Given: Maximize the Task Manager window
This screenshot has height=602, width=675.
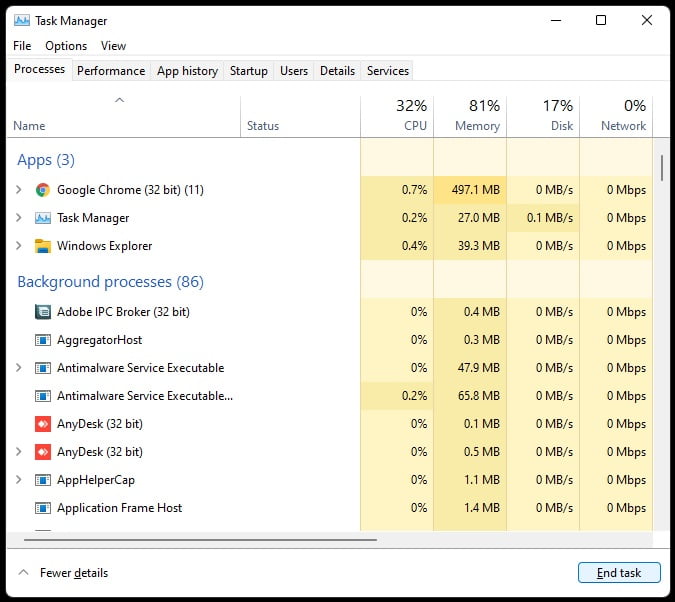Looking at the screenshot, I should point(601,20).
